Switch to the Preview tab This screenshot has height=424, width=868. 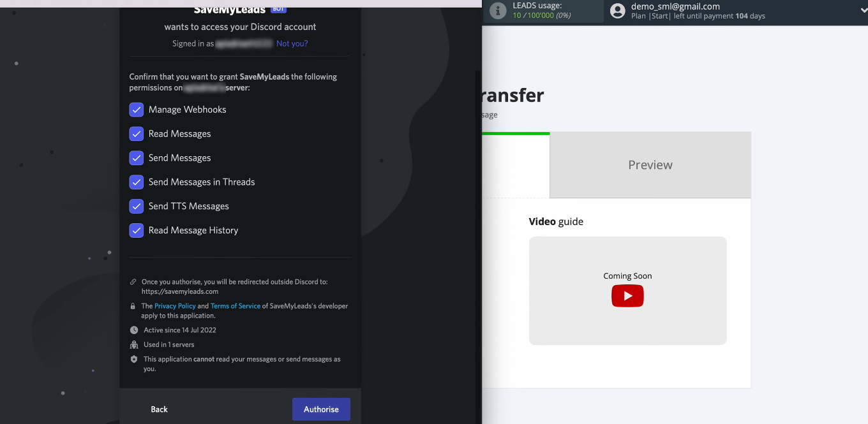click(x=650, y=165)
